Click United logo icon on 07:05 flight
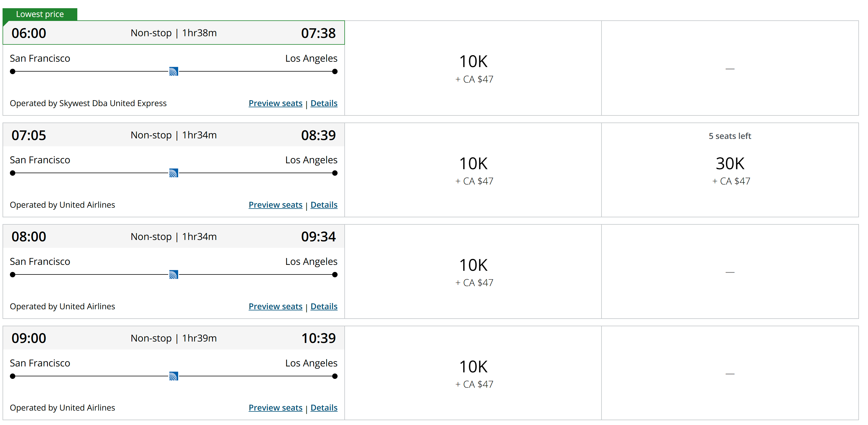Image resolution: width=868 pixels, height=425 pixels. pyautogui.click(x=174, y=173)
